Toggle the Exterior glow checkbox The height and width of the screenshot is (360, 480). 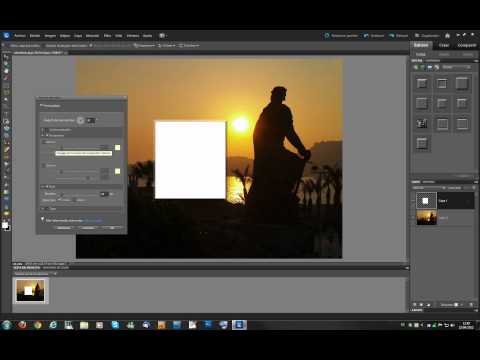(x=44, y=165)
